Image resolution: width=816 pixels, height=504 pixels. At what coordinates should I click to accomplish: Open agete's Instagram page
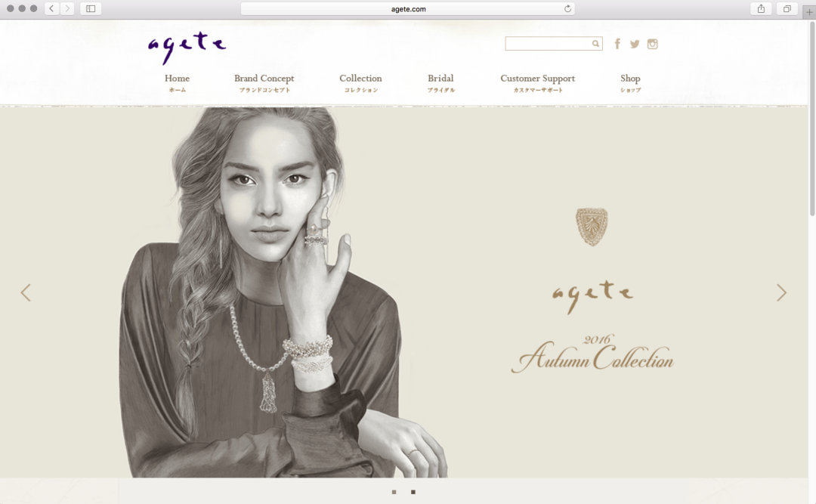pos(652,44)
